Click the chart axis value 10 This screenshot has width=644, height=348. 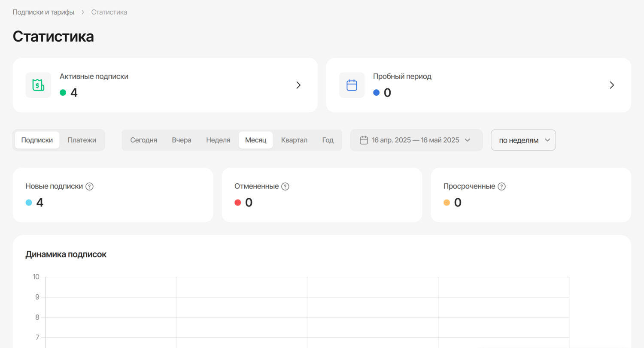tap(36, 277)
